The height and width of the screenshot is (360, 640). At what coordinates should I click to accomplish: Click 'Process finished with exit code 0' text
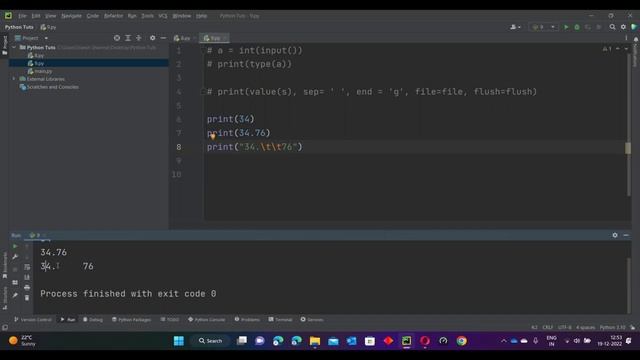(x=128, y=293)
